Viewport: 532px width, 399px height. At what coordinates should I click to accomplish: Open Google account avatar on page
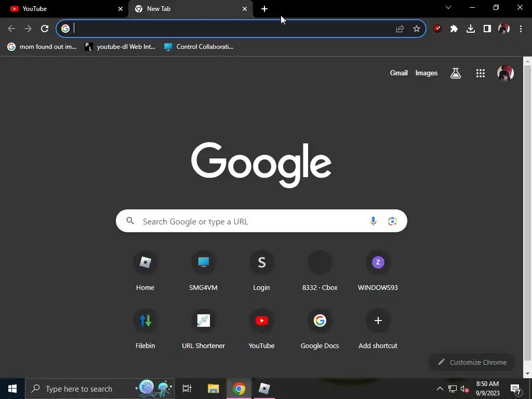[506, 73]
